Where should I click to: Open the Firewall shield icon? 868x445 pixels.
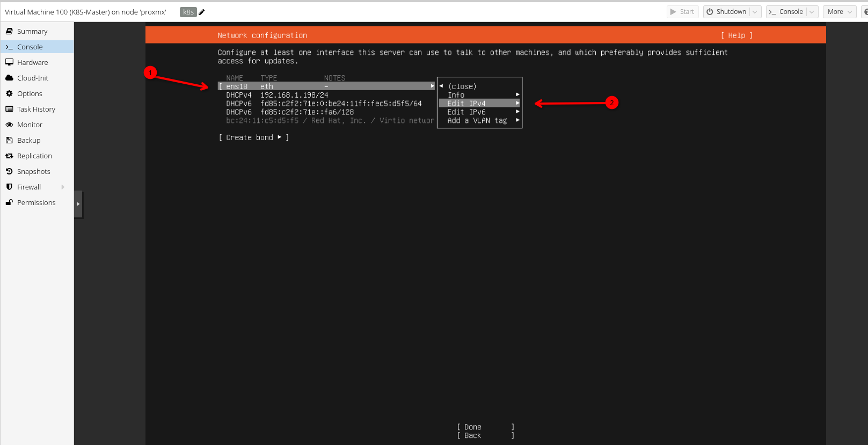click(9, 187)
